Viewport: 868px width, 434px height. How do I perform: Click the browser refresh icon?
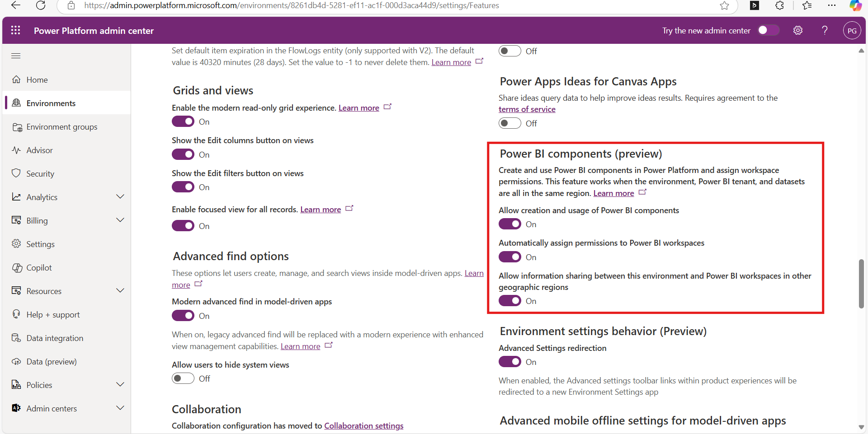[41, 5]
